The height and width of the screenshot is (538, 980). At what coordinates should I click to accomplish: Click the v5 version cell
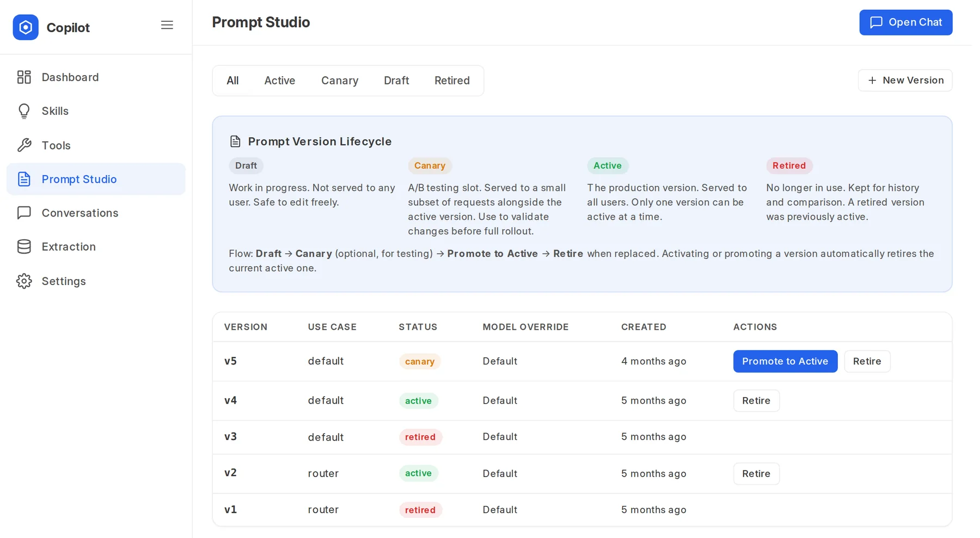tap(230, 361)
